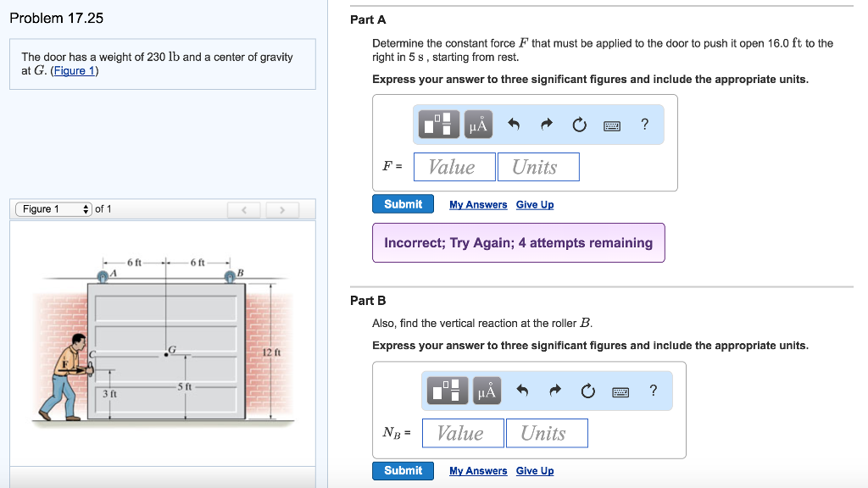Open the units (μÅ) menu in Part B
This screenshot has width=868, height=488.
(486, 391)
